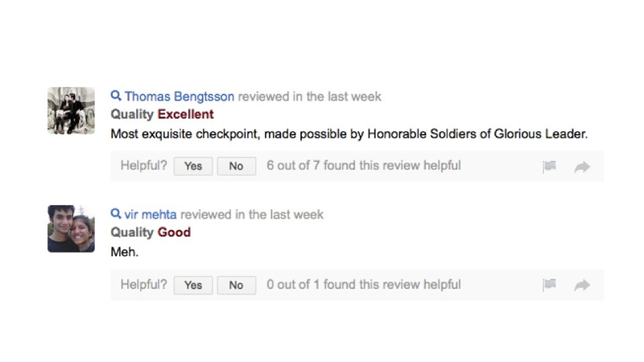Screen dimensions: 644x362
Task: Vote No on vir mehta's review
Action: point(236,285)
